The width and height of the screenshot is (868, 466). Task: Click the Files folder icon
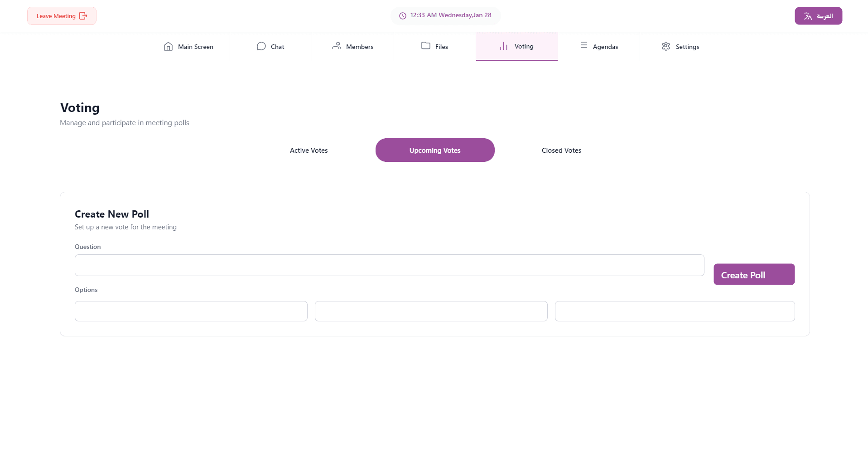[425, 46]
